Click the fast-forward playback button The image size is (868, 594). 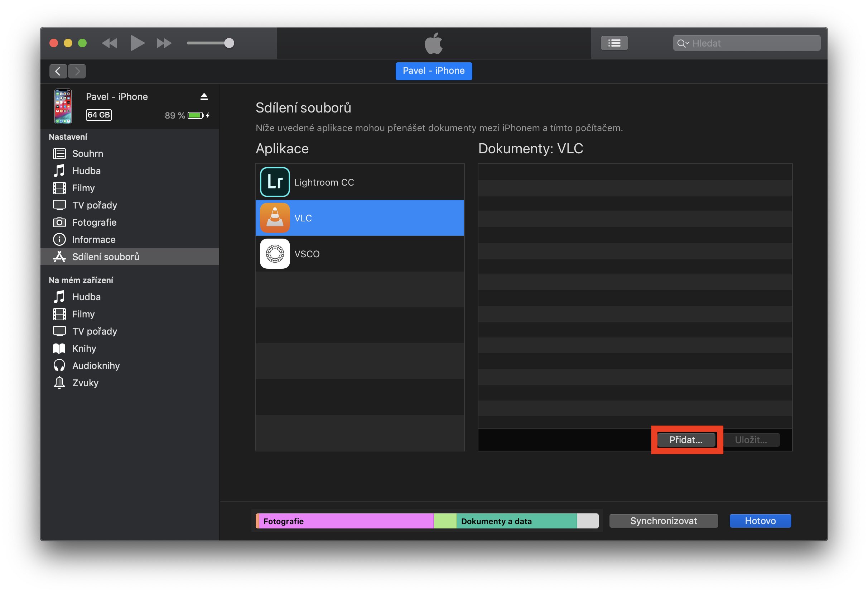tap(164, 43)
